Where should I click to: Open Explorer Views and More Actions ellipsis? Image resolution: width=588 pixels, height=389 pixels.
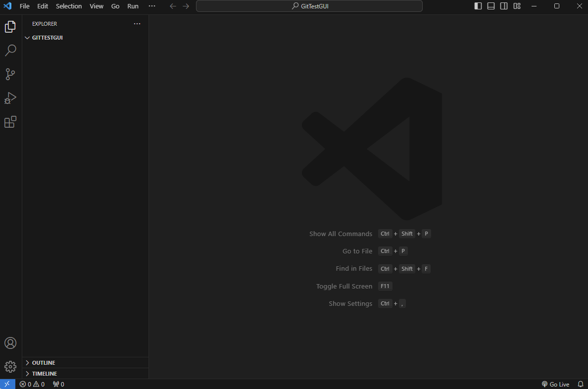click(137, 24)
